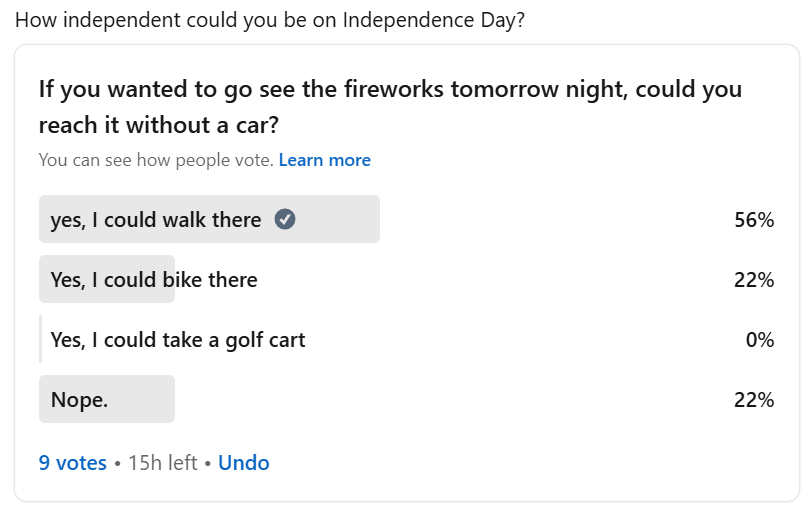
Task: Click the 'You can see how people vote' note
Action: [x=156, y=160]
